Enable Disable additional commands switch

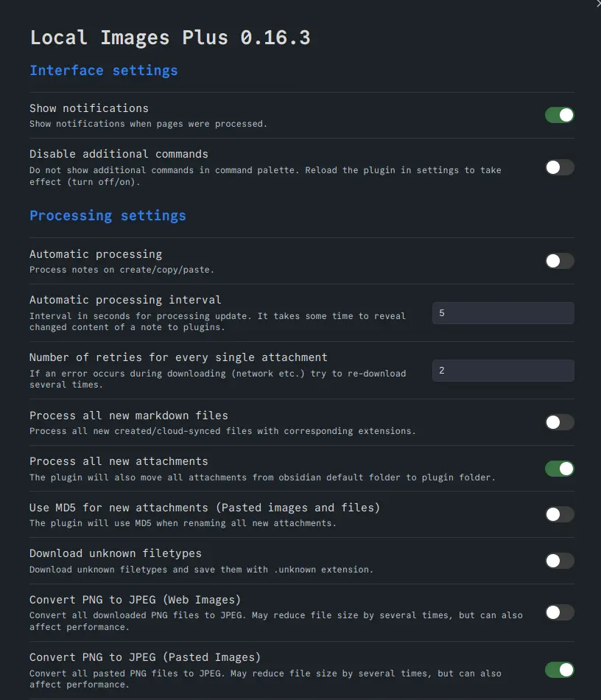click(559, 167)
